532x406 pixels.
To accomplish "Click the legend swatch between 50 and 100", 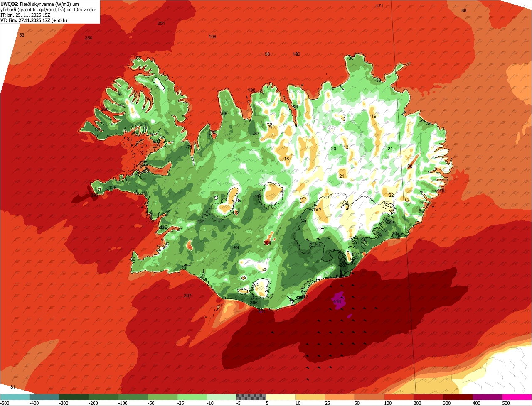I will (x=369, y=397).
